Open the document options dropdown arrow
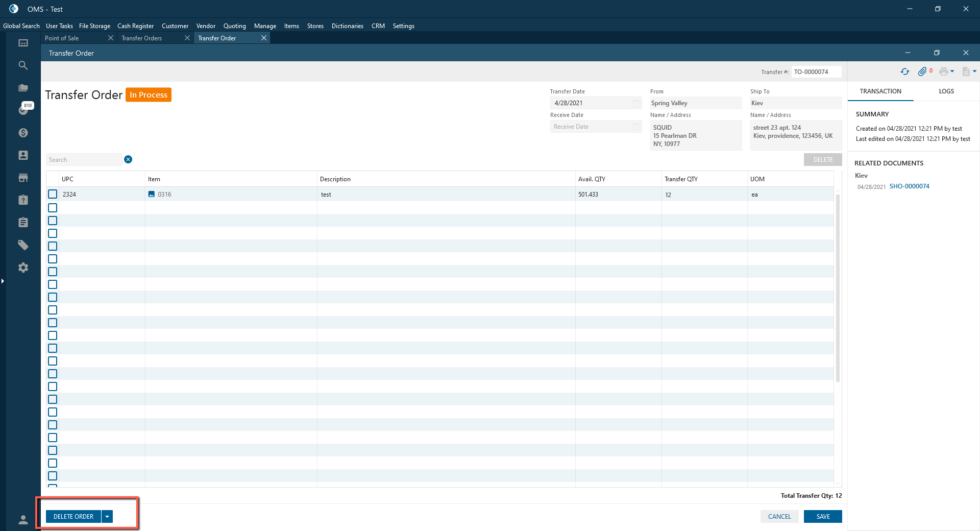This screenshot has height=531, width=980. pyautogui.click(x=974, y=71)
